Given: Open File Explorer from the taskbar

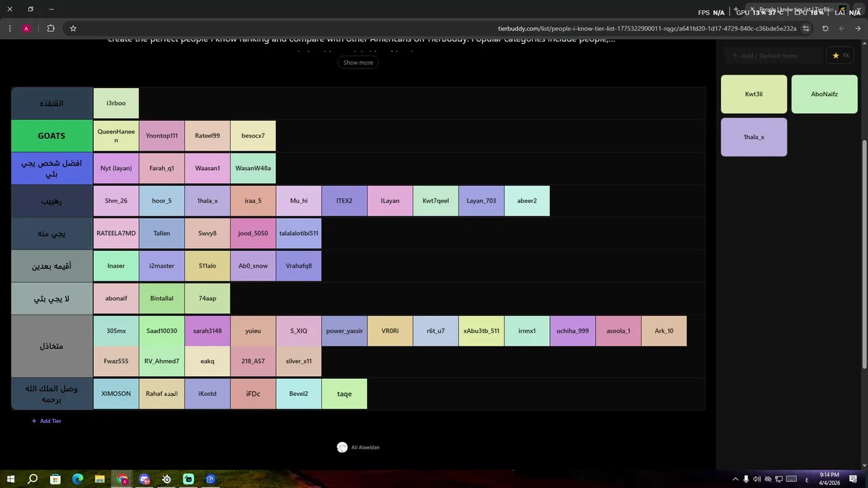Looking at the screenshot, I should (x=100, y=479).
